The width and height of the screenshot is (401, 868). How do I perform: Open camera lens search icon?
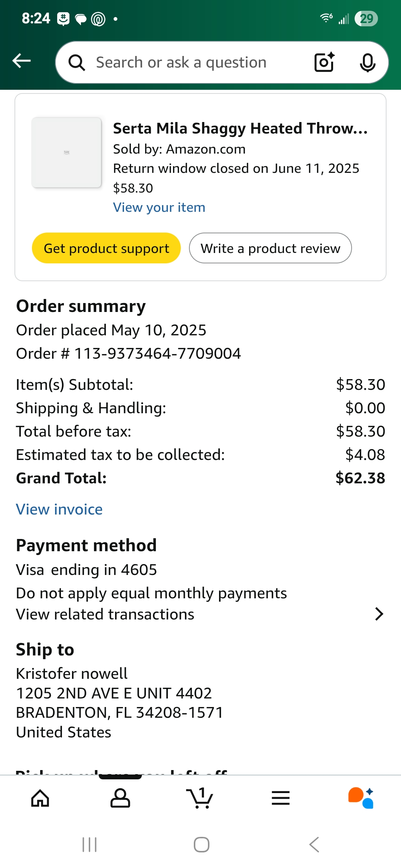coord(324,62)
